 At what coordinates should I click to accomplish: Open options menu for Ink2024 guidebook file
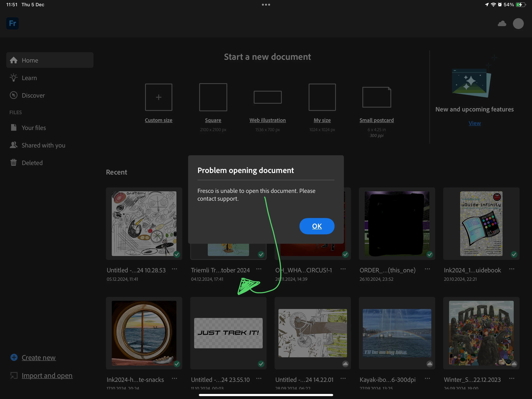click(512, 269)
